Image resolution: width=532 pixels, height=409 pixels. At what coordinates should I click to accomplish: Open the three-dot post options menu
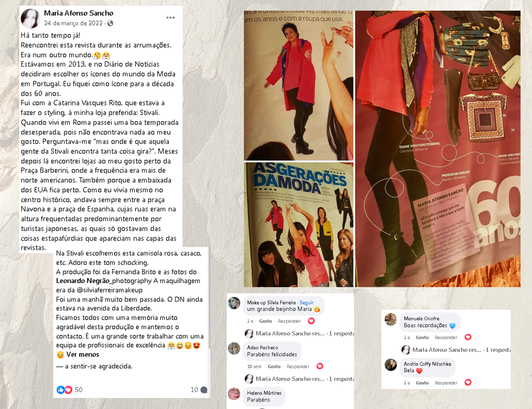[171, 18]
